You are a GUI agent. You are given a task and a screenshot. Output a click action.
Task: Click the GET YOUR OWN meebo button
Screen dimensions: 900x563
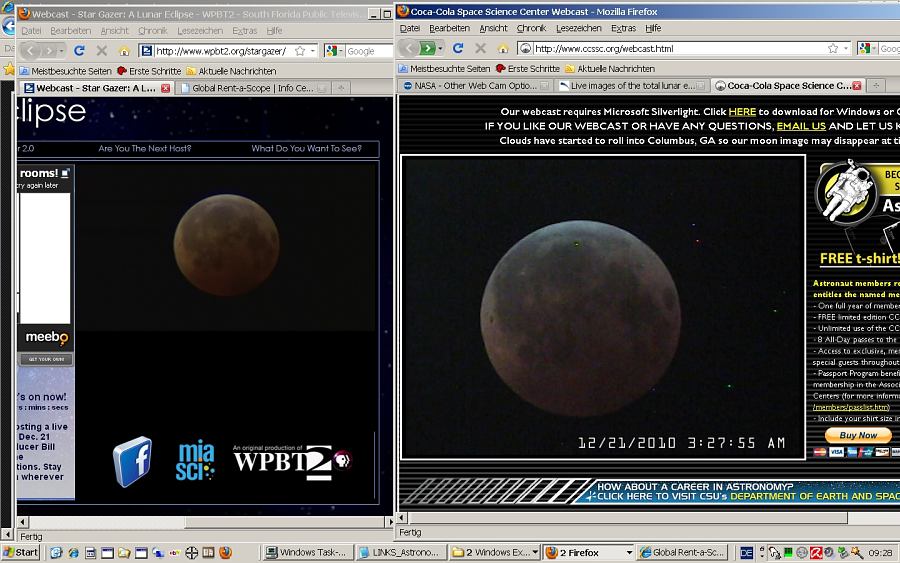click(x=46, y=359)
